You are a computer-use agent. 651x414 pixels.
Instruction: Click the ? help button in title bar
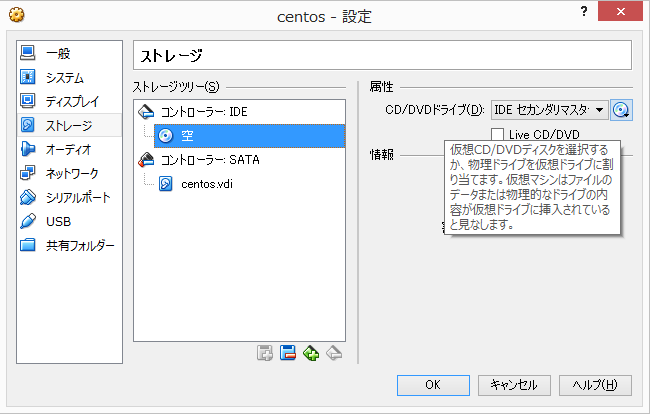tap(584, 11)
